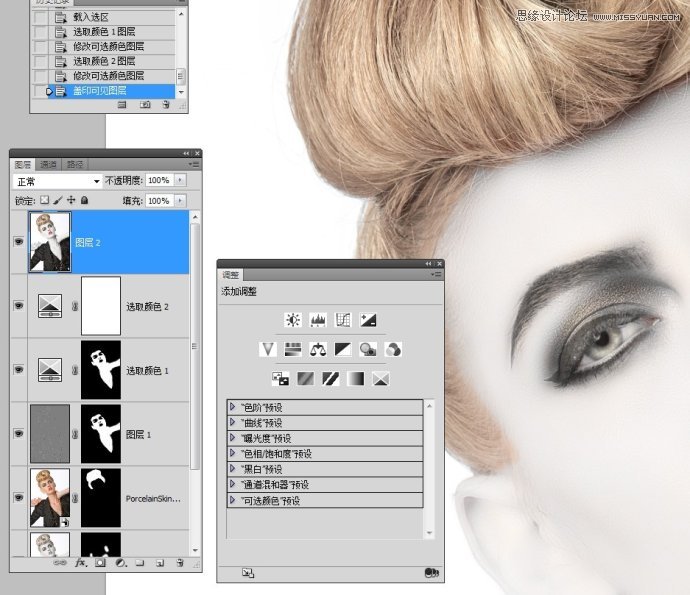Screen dimensions: 690x595
Task: Add a Channel Mixer adjustment
Action: pyautogui.click(x=394, y=349)
